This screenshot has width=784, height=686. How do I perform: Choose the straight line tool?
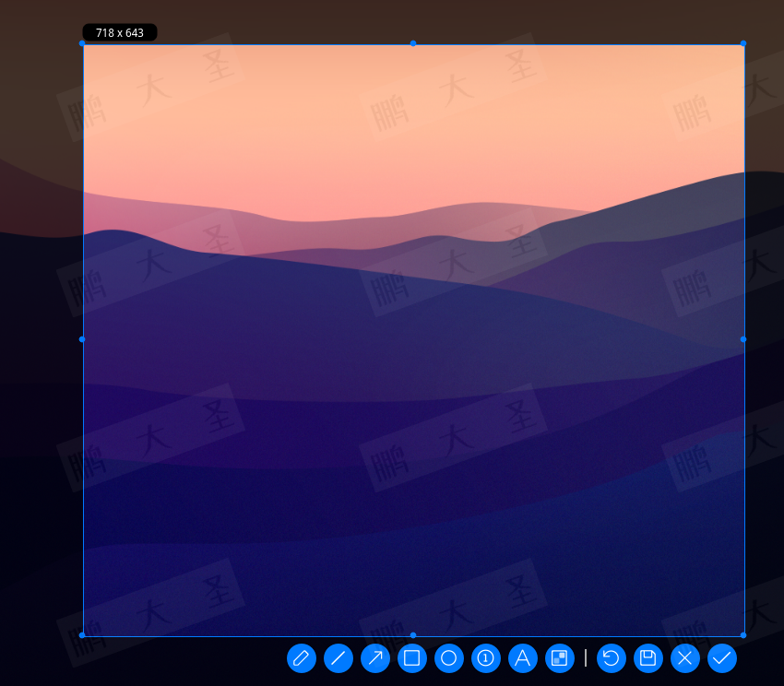coord(339,658)
